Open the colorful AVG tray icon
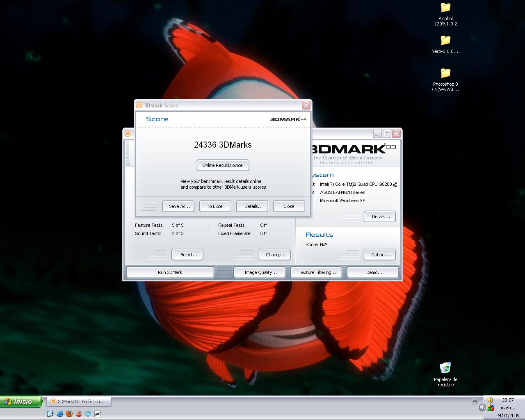This screenshot has width=525, height=420. [490, 408]
